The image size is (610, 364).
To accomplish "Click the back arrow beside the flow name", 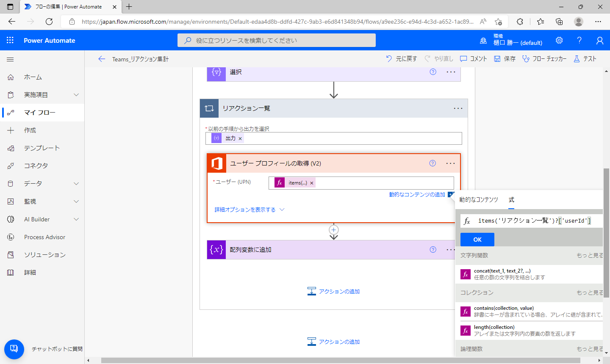I will (x=102, y=59).
